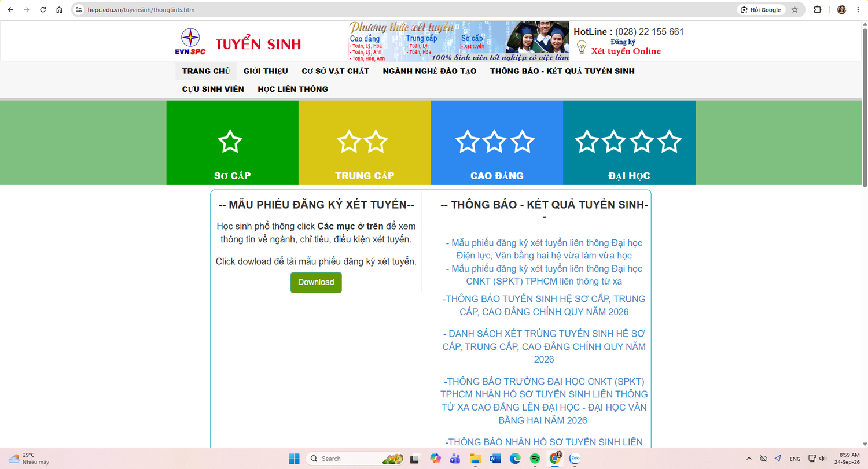The image size is (868, 469).
Task: Open THÔNG BÁO NHẬN HỒ SƠ TUYỂN SINH LIÊN link
Action: (544, 442)
